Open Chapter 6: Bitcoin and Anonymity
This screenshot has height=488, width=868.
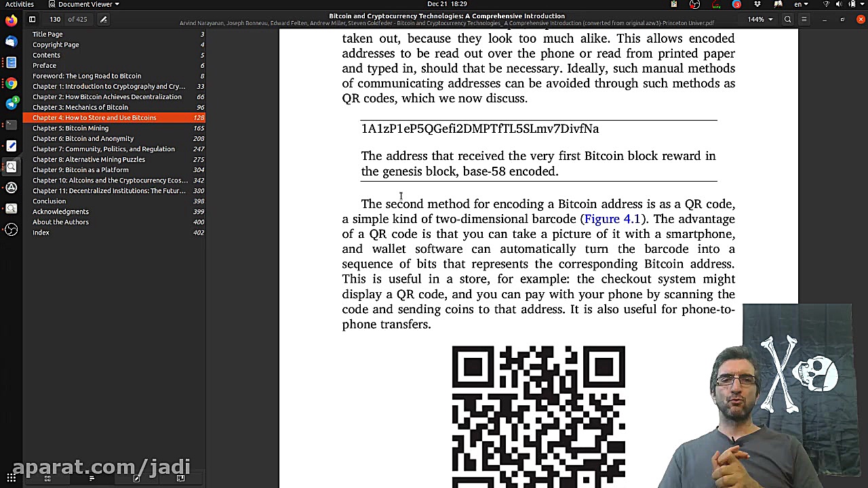coord(114,138)
